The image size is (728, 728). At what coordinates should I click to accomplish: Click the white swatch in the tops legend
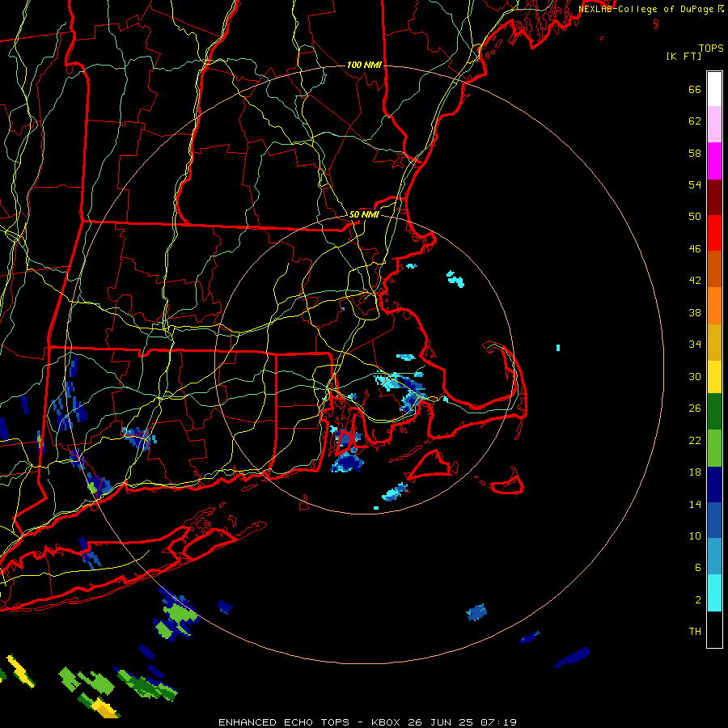pos(714,89)
